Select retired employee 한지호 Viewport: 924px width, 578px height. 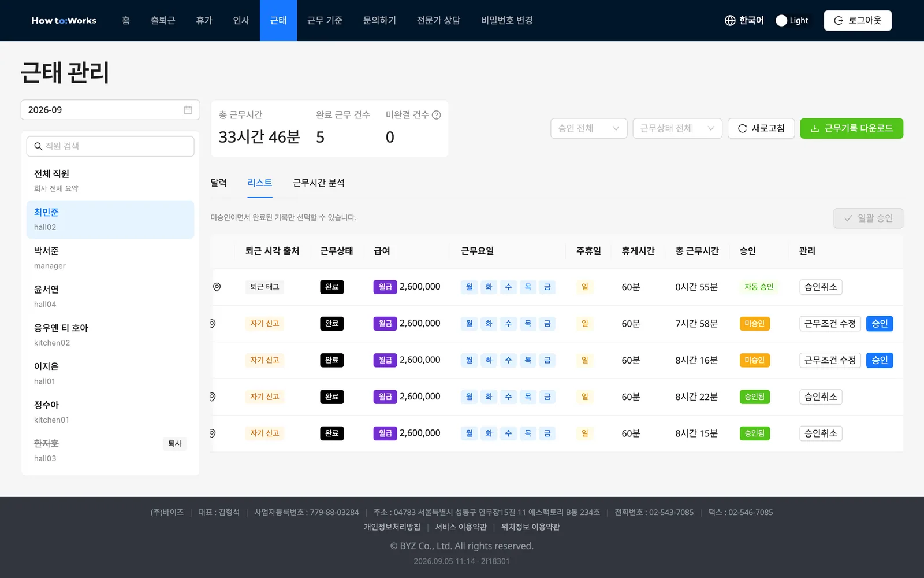110,450
